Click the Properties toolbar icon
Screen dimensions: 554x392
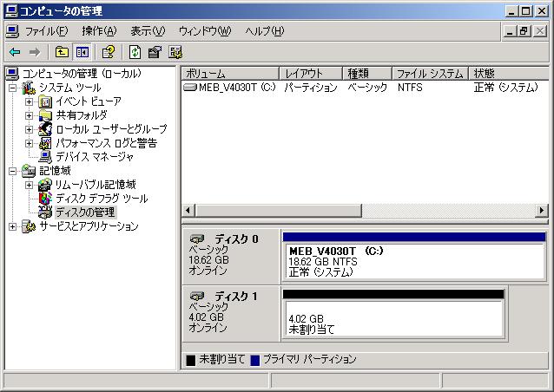click(x=155, y=52)
